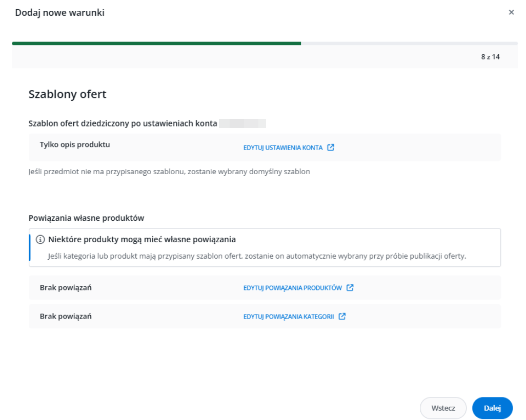526x420 pixels.
Task: Click external-link icon beside Edytuj powiązania produktów
Action: pyautogui.click(x=350, y=288)
